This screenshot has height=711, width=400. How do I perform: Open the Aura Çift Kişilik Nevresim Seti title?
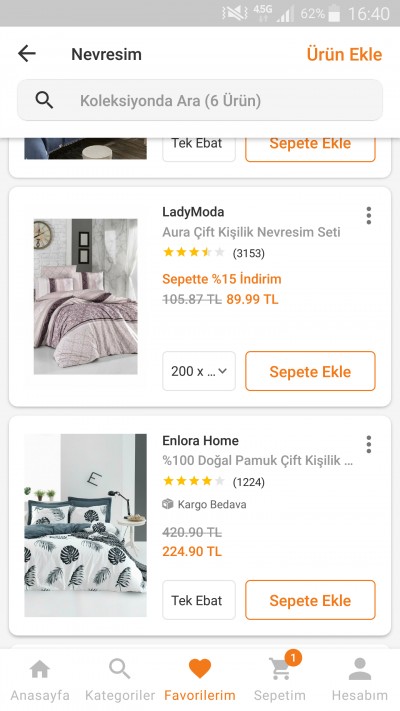(251, 232)
